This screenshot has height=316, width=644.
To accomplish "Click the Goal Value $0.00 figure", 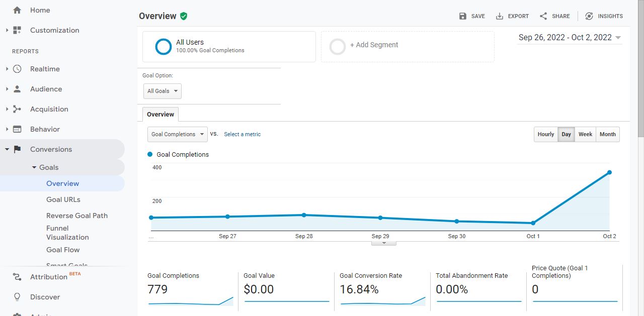I will click(x=259, y=289).
